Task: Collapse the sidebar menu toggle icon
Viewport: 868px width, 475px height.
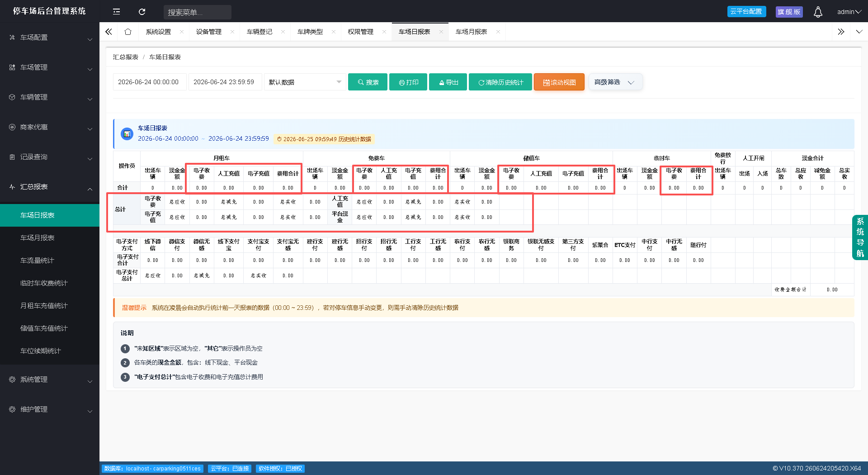Action: click(116, 12)
